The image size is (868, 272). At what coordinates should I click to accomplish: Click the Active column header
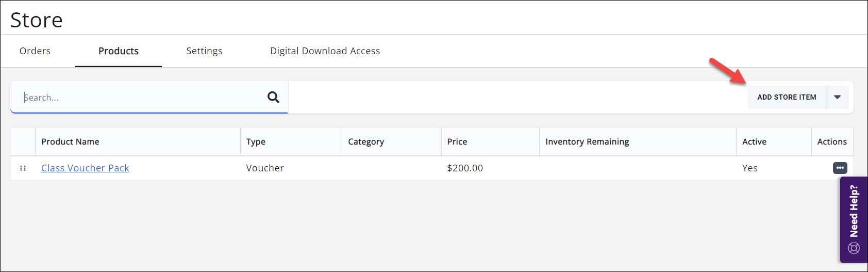[754, 142]
